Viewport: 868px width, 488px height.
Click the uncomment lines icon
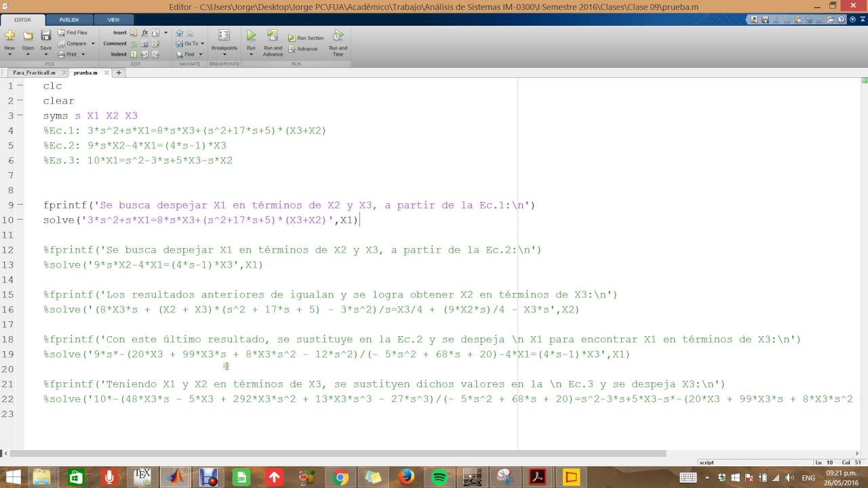click(x=144, y=43)
